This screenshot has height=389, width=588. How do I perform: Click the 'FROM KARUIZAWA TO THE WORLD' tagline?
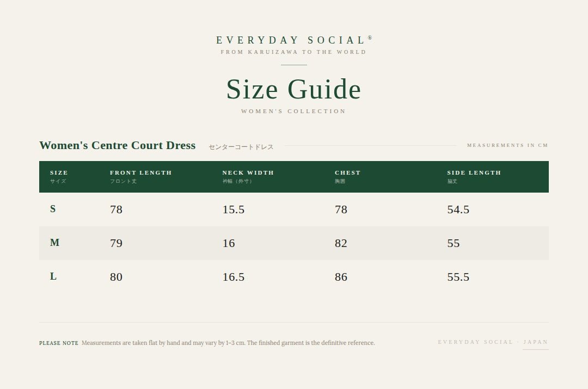[x=293, y=52]
